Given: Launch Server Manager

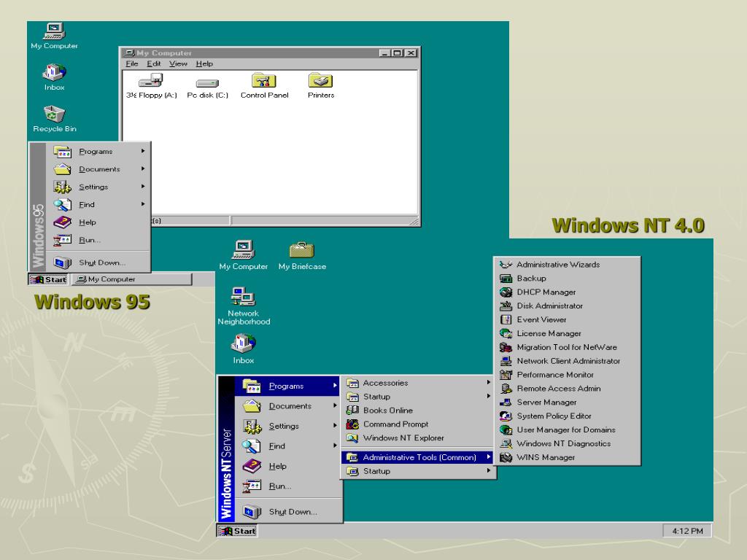Looking at the screenshot, I should pos(567,402).
